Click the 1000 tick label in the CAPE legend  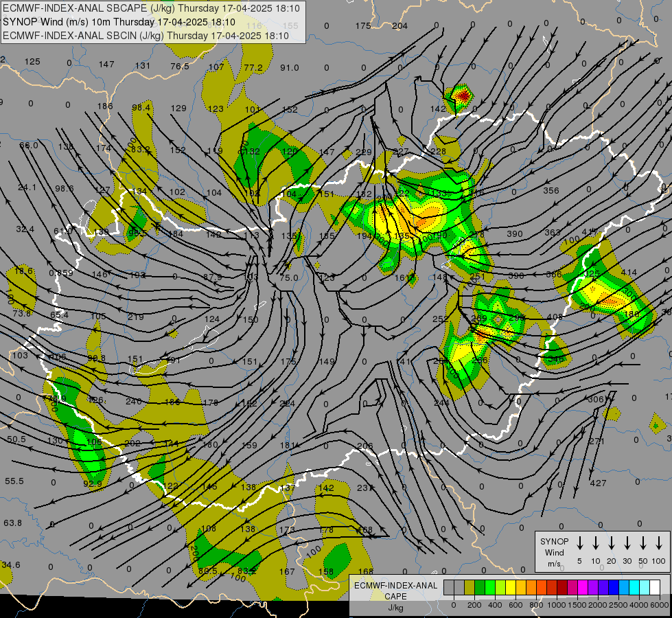coord(556,605)
